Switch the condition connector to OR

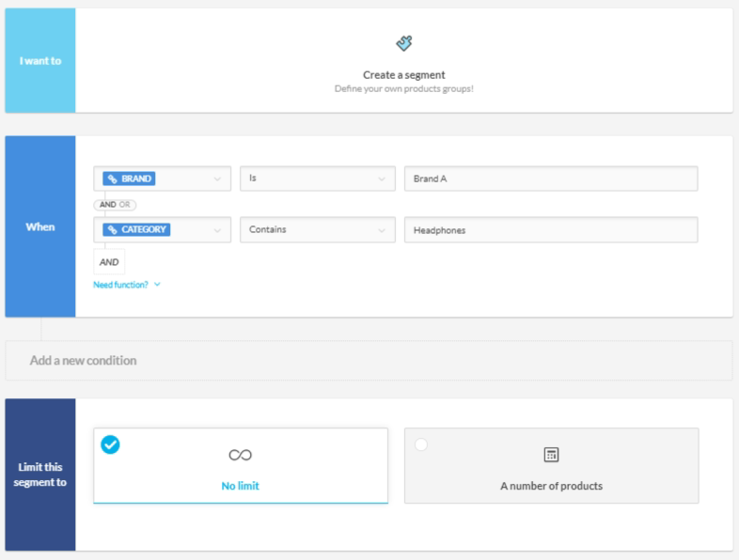point(125,205)
